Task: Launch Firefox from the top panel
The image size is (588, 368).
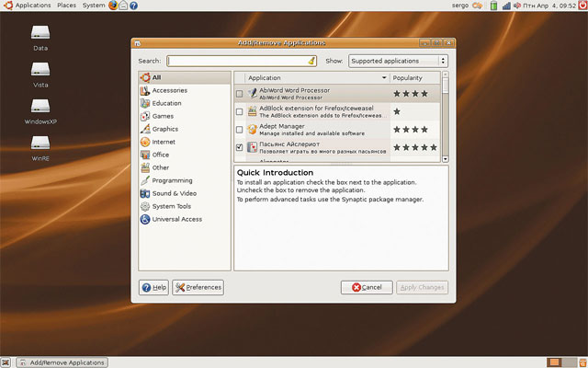Action: pos(113,6)
